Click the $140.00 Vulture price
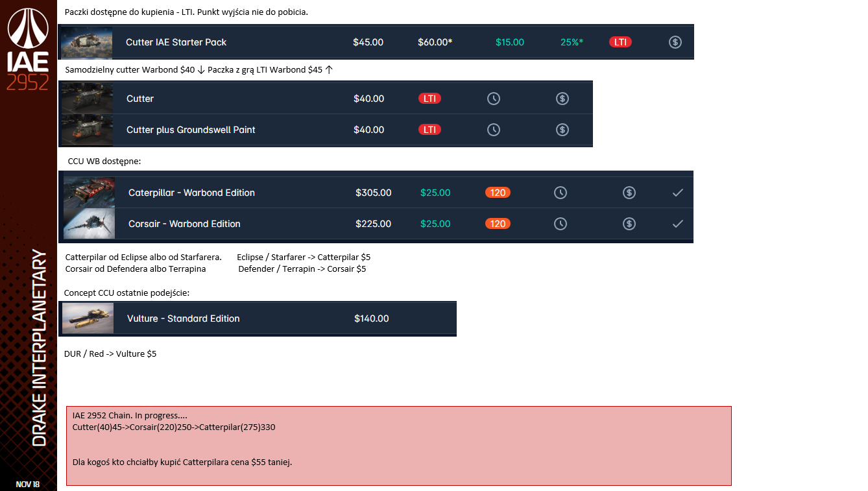Image resolution: width=868 pixels, height=491 pixels. click(x=372, y=318)
